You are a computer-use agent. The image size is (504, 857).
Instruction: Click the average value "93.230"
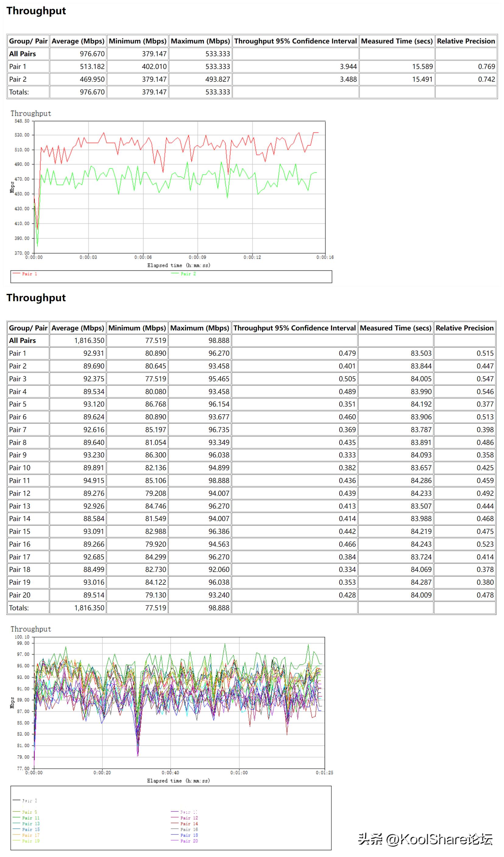(x=94, y=455)
